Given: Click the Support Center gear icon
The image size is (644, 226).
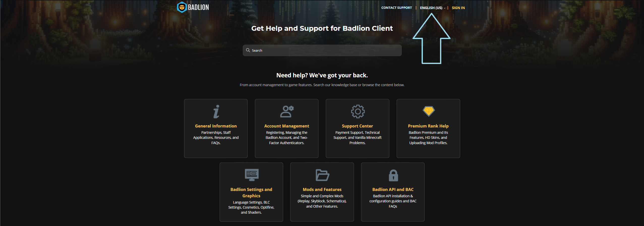Looking at the screenshot, I should [358, 111].
